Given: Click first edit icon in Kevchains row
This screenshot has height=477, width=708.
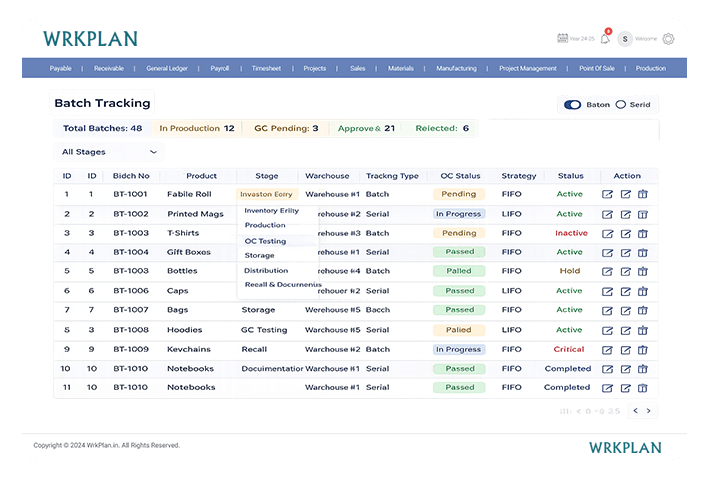Looking at the screenshot, I should [607, 350].
